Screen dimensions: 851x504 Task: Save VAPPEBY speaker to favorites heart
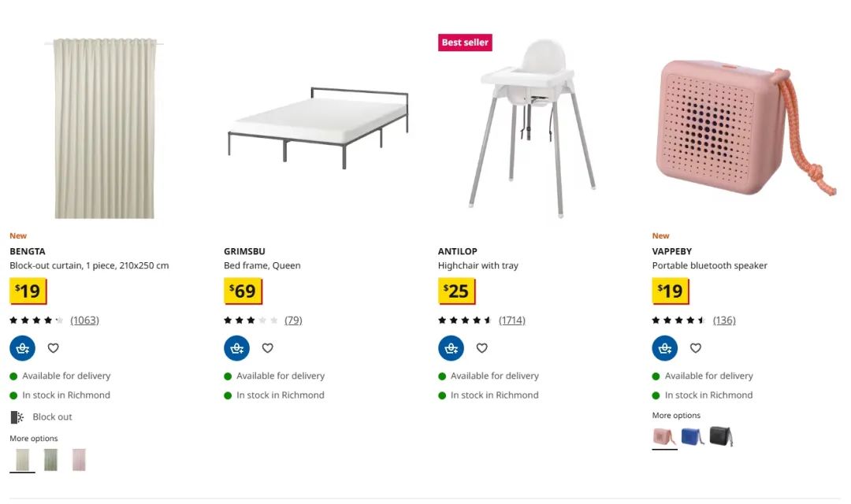[x=696, y=348]
